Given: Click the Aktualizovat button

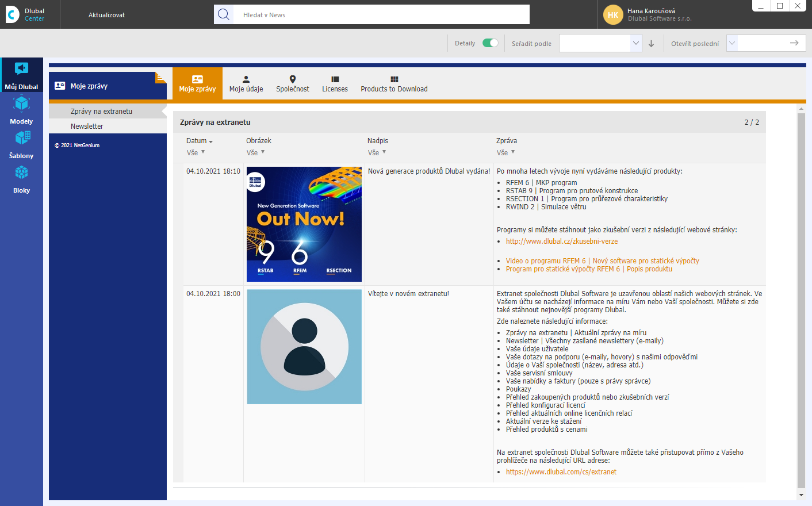Looking at the screenshot, I should (106, 15).
